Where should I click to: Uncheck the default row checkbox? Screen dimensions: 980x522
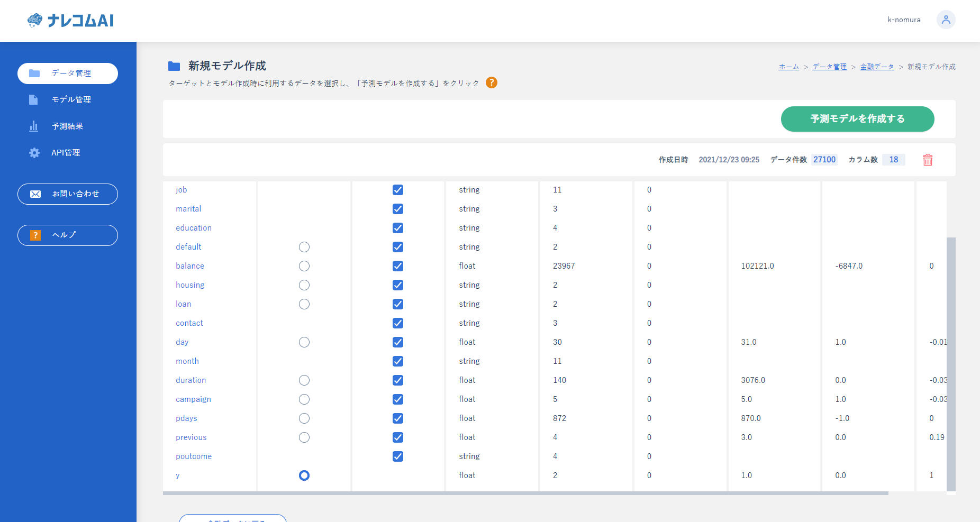pos(398,247)
